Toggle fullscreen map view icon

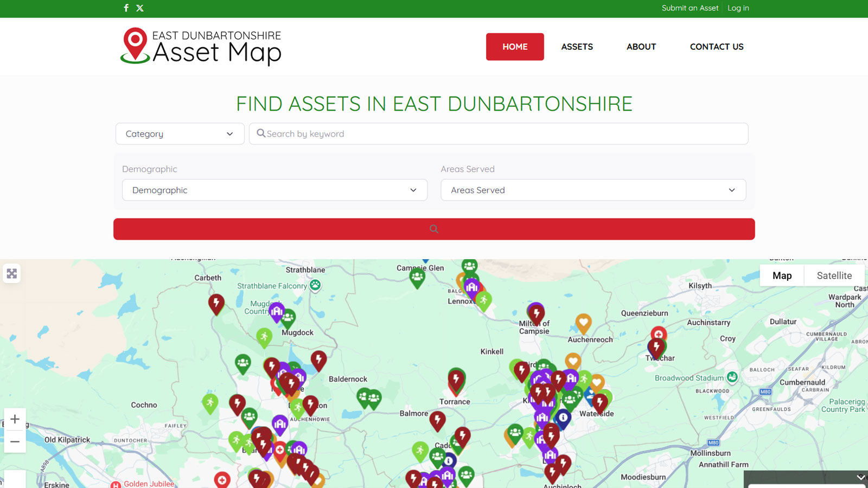click(x=12, y=274)
